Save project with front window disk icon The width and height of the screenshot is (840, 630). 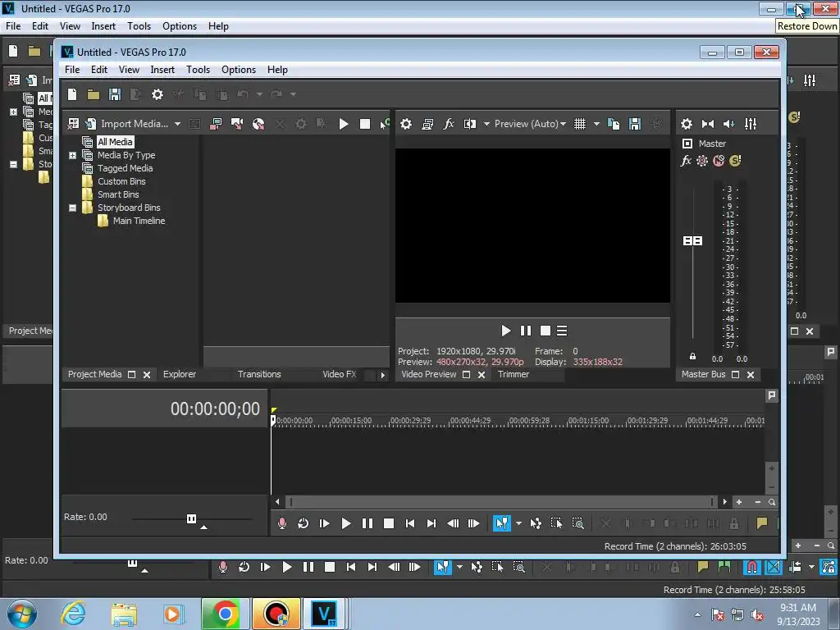(115, 95)
